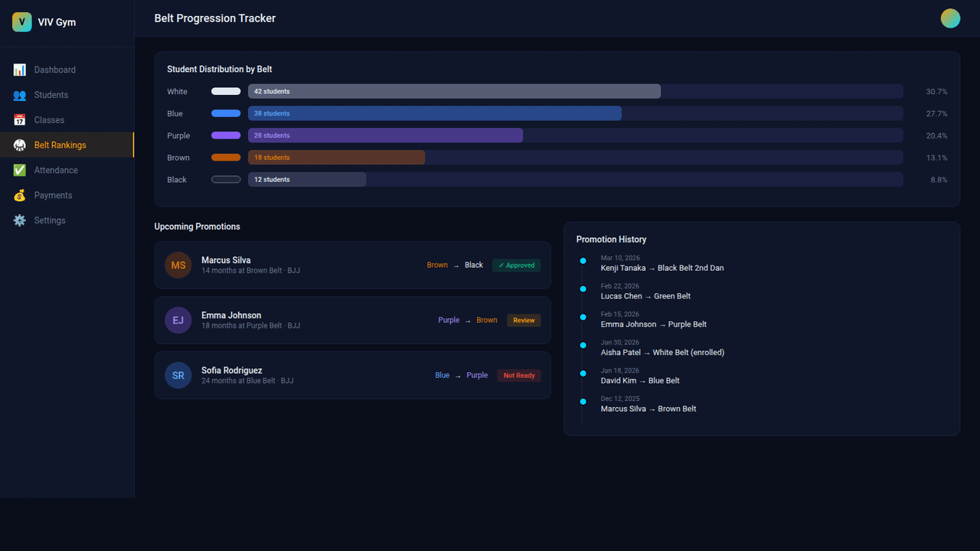Open the Dashboard sidebar icon
980x551 pixels.
tap(19, 70)
